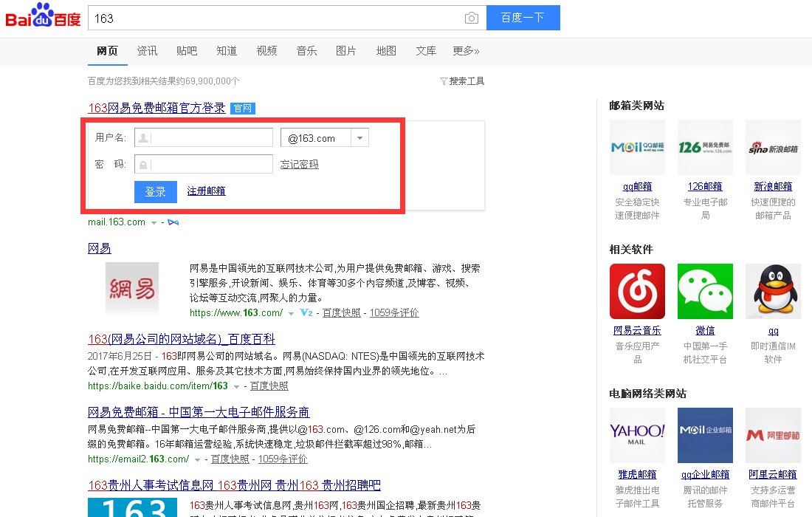This screenshot has width=812, height=517.
Task: Expand dropdown arrow next to https://email2.163.com/
Action: (197, 459)
